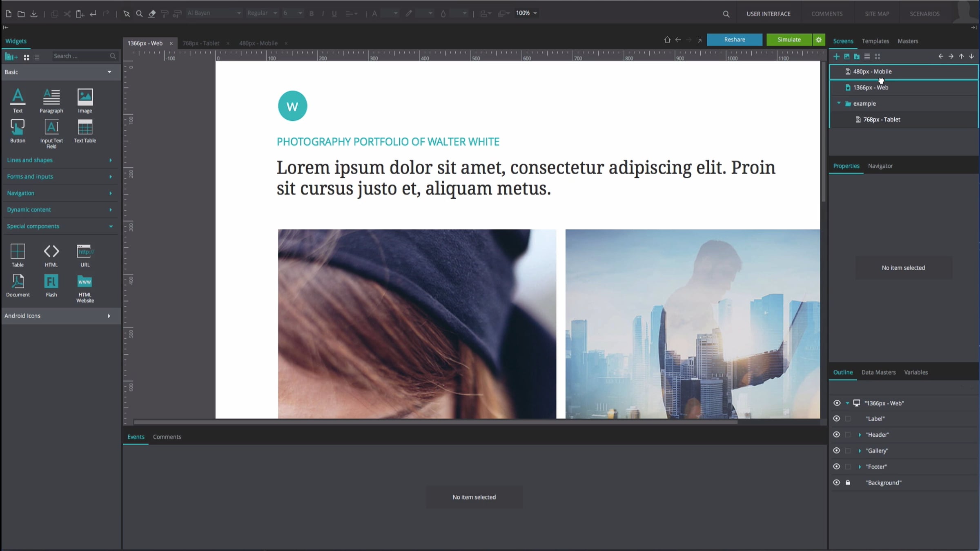Select the Flash widget
The width and height of the screenshot is (980, 551).
(x=51, y=285)
